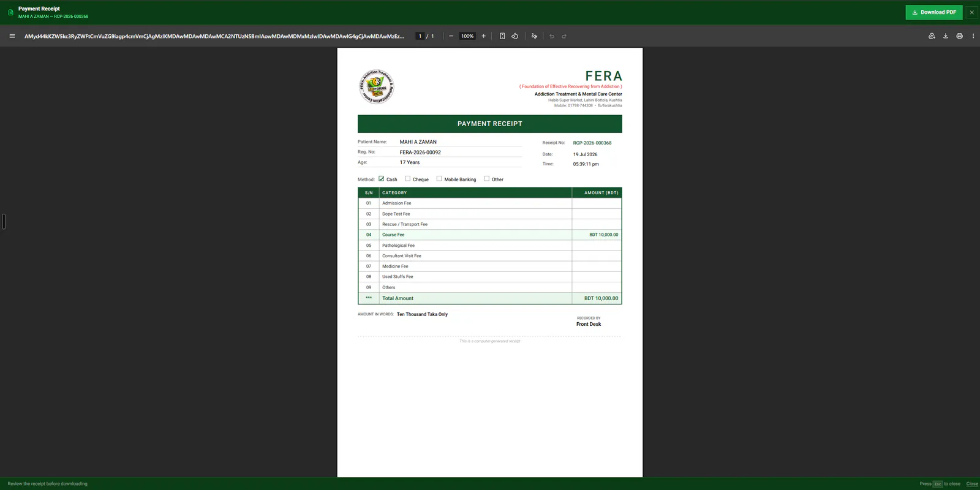Screen dimensions: 980x490
Task: Click the page number input field
Action: (x=420, y=36)
